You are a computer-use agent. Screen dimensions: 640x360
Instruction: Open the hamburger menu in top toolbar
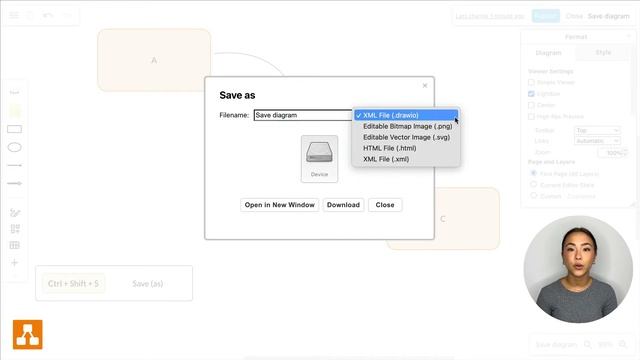[14, 16]
